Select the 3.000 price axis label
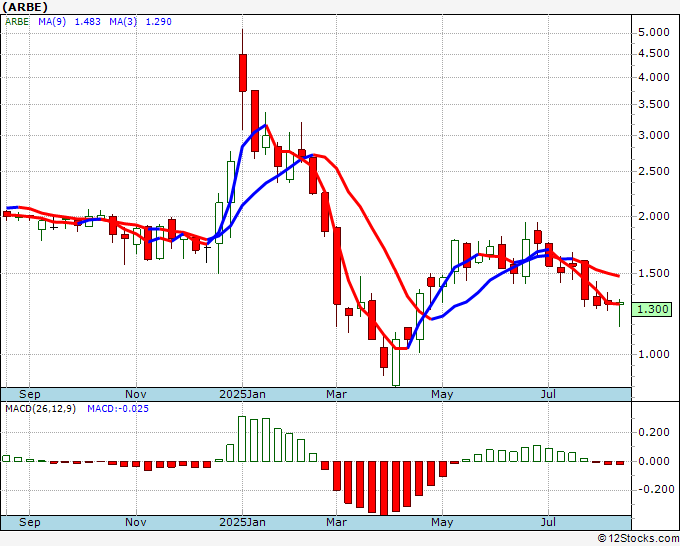 click(x=654, y=135)
